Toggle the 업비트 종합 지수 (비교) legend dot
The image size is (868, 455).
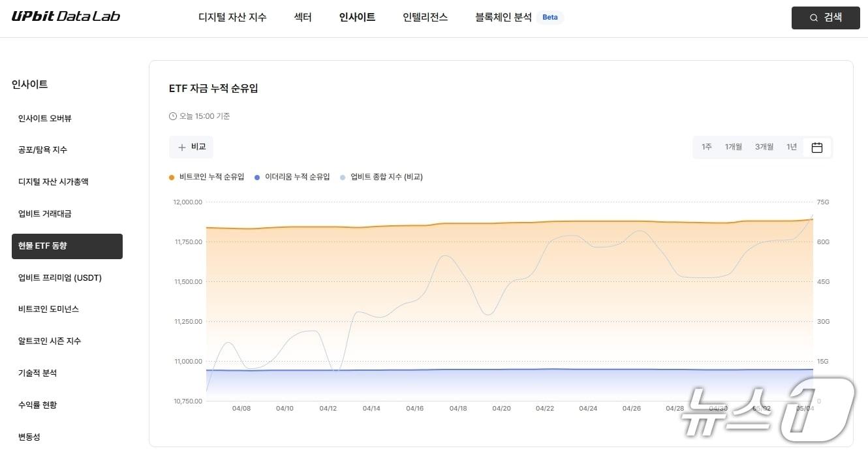(343, 177)
